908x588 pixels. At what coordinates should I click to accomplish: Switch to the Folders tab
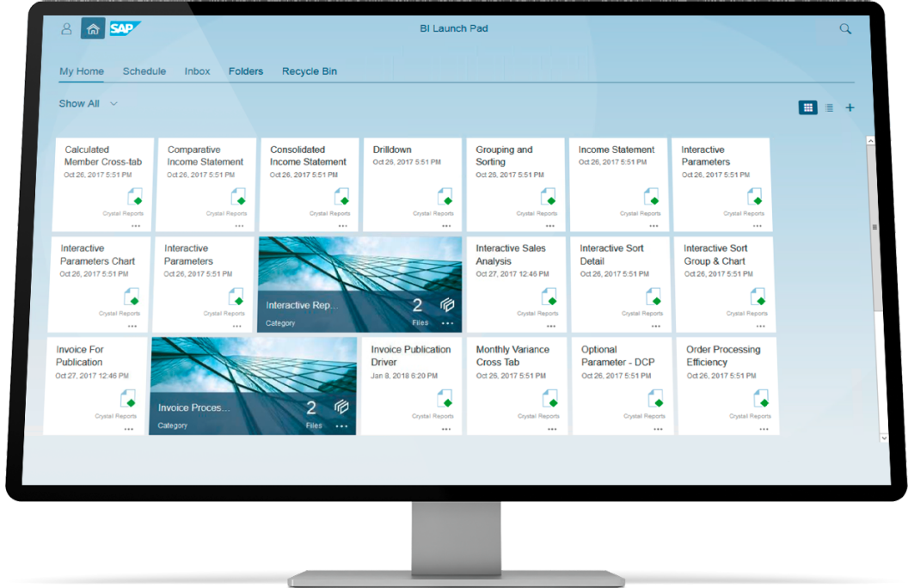pos(246,71)
